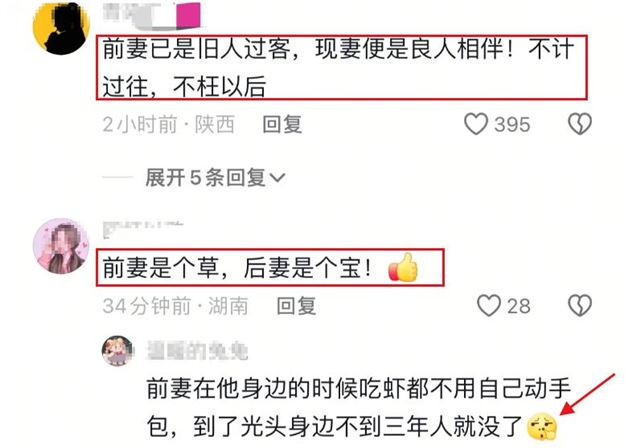The width and height of the screenshot is (640, 448).
Task: Tap the shushing face emoji in reply
Action: [542, 426]
